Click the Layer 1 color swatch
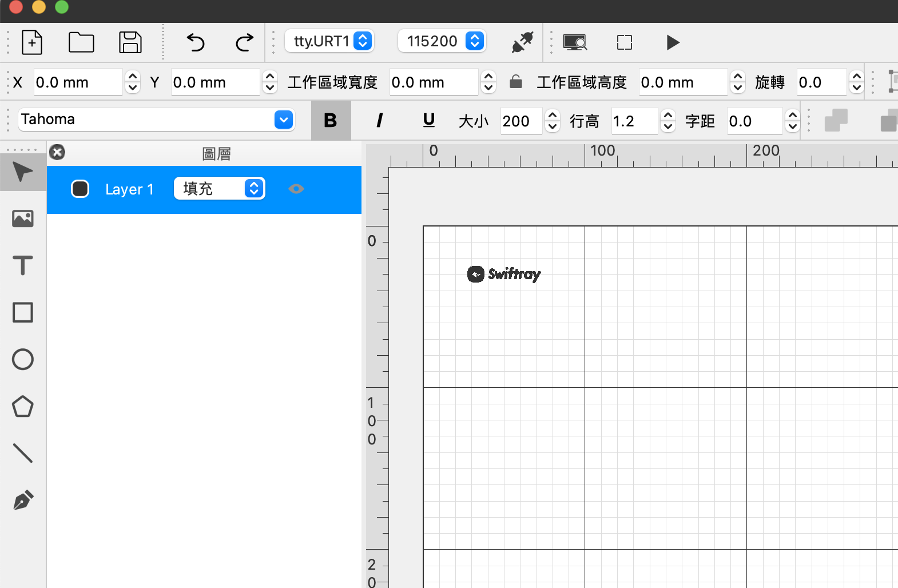This screenshot has width=898, height=588. [x=80, y=189]
